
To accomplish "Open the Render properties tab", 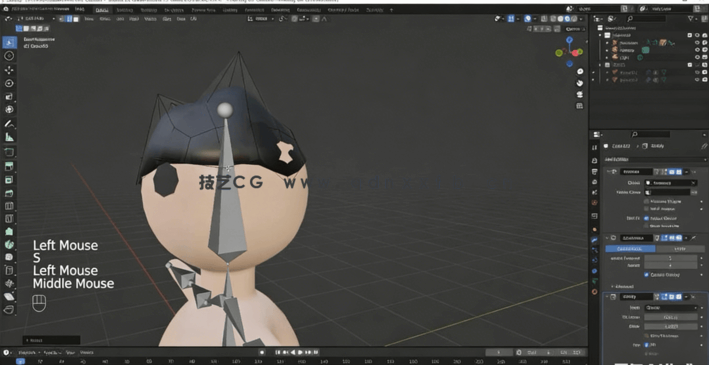I will tap(595, 161).
